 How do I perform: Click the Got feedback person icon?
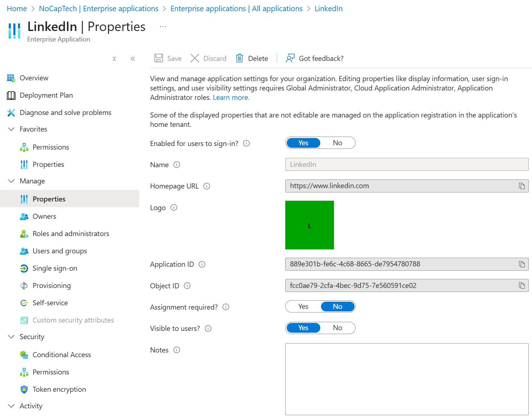pyautogui.click(x=290, y=58)
